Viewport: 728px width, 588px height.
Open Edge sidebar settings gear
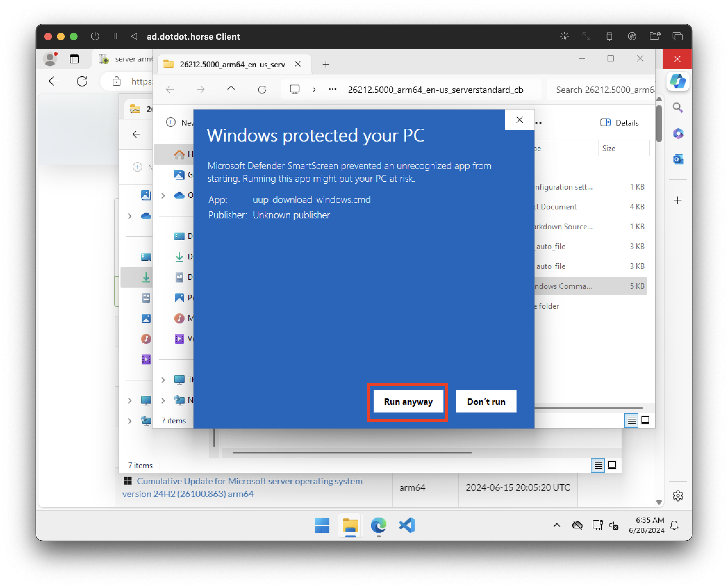[677, 495]
